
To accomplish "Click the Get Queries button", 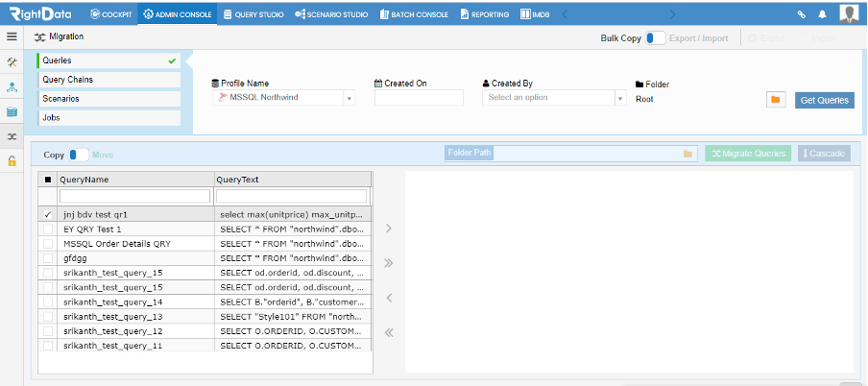I will 824,100.
